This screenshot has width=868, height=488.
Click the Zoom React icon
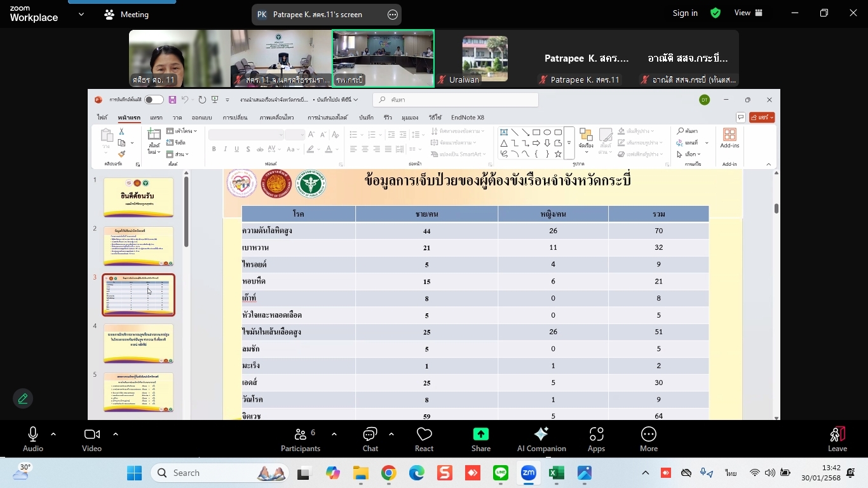[424, 439]
